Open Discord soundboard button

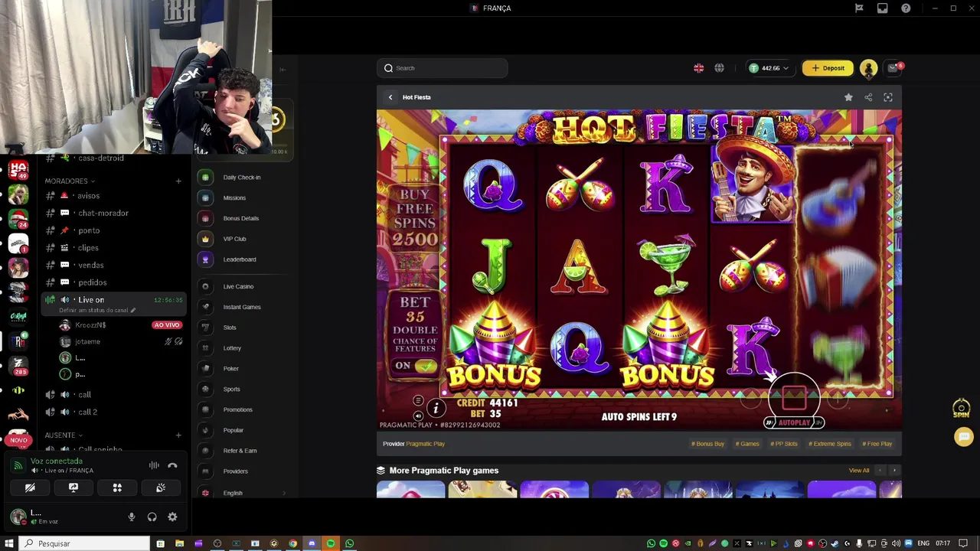pyautogui.click(x=161, y=487)
